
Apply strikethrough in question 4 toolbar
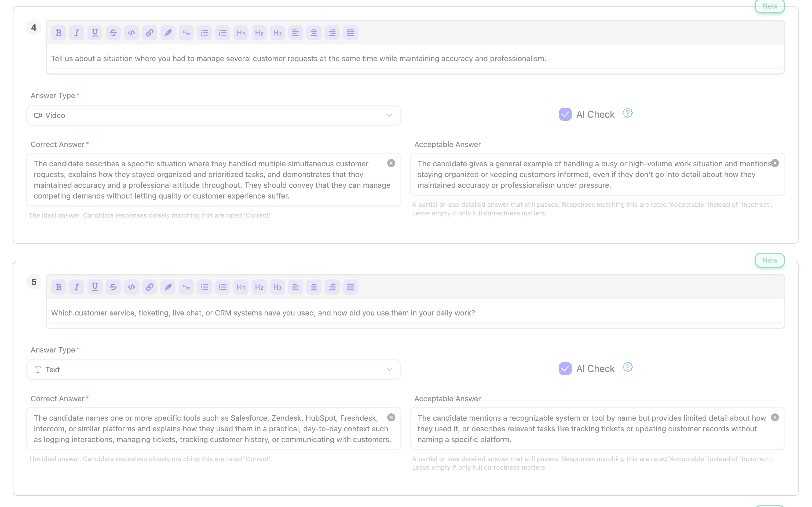click(x=113, y=32)
